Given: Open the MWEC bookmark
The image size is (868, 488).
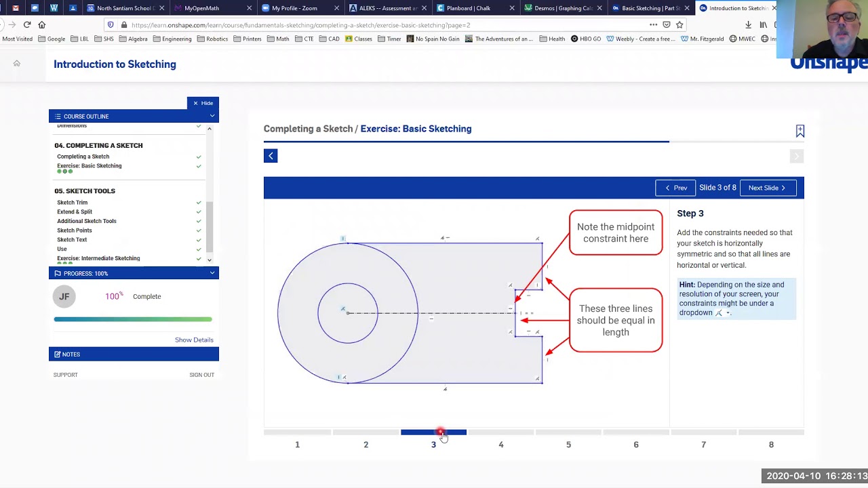Looking at the screenshot, I should click(x=743, y=39).
